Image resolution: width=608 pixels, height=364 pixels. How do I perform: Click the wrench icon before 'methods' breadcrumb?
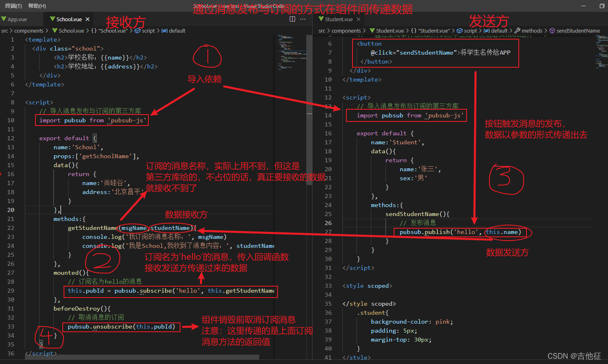(x=517, y=31)
